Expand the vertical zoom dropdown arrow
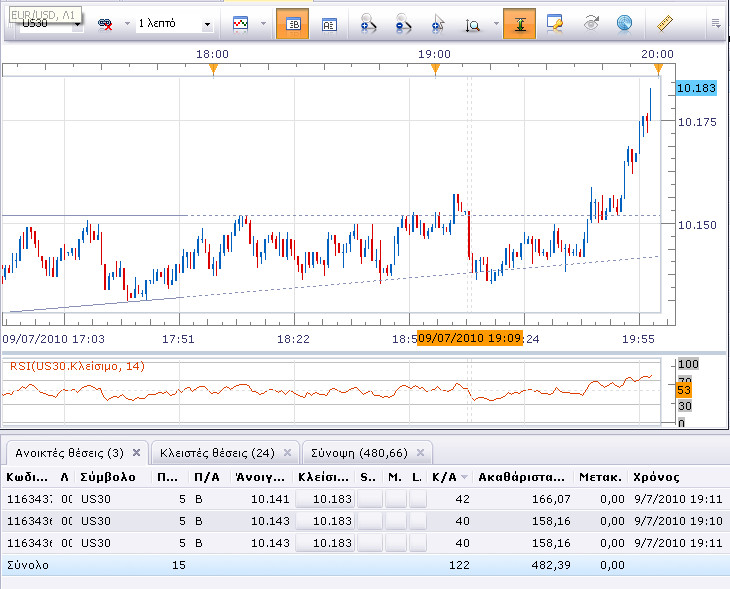 tap(496, 24)
